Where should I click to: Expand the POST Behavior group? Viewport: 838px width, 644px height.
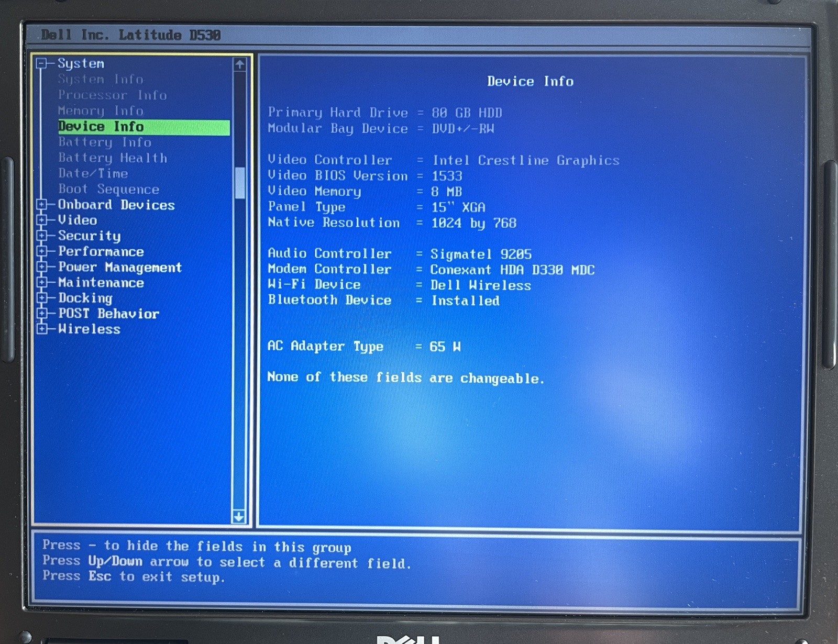click(x=42, y=314)
